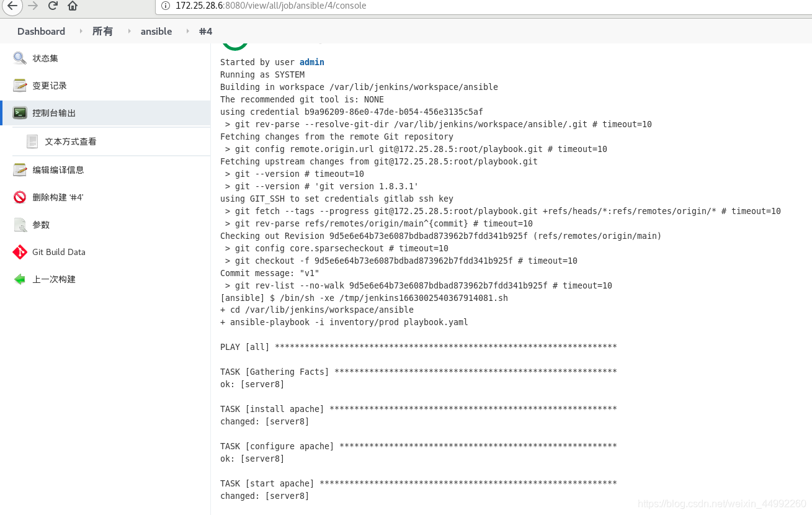The height and width of the screenshot is (515, 812).
Task: Click the 'git version 1.8.3.1' line
Action: (322, 186)
